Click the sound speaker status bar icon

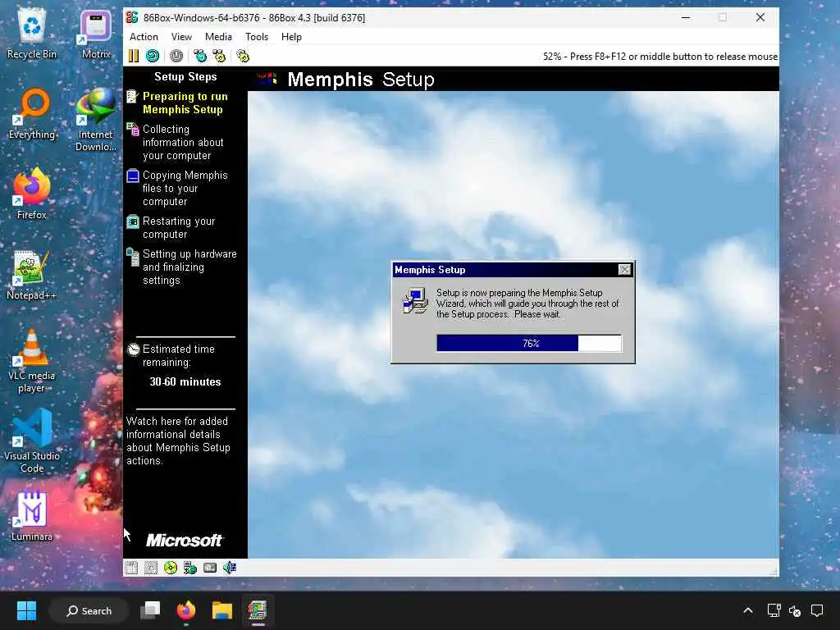click(230, 568)
